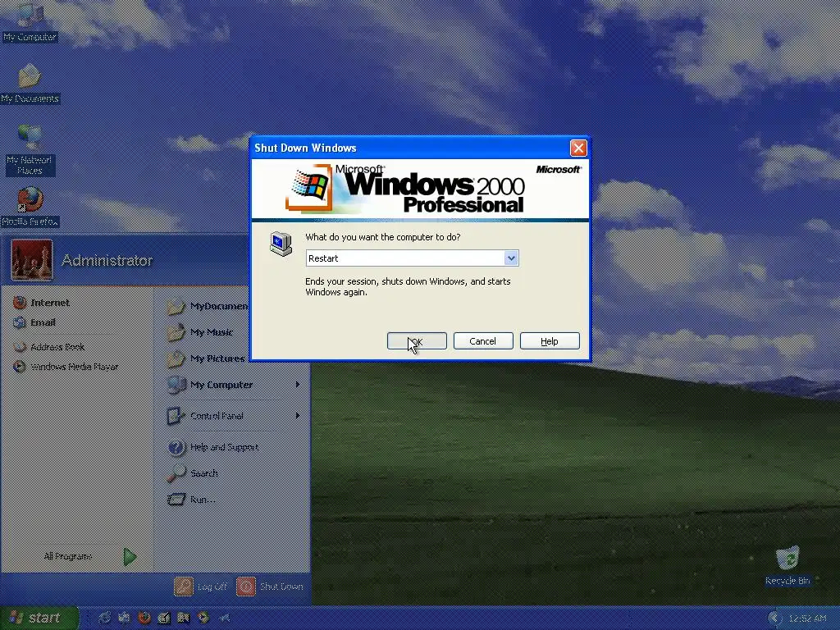Click the Address Book icon in Start menu
The image size is (840, 630).
pyautogui.click(x=20, y=347)
